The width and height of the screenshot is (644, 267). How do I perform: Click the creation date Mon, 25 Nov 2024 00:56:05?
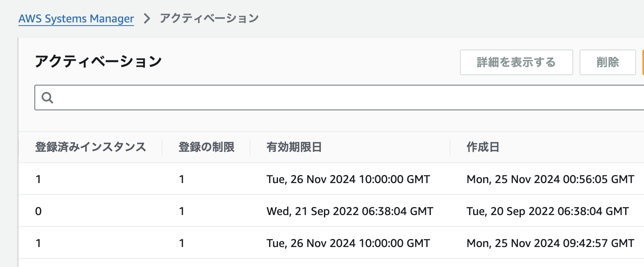pos(550,179)
